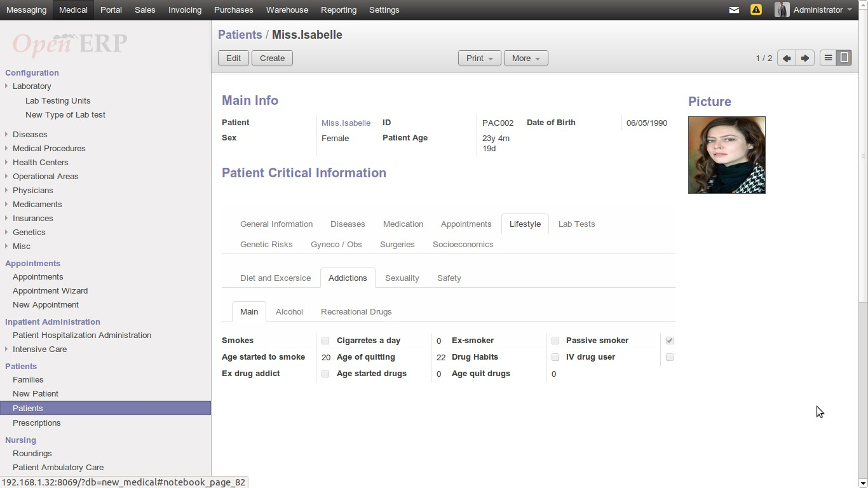Screen dimensions: 868x488
Task: Open the More dropdown menu
Action: (526, 58)
